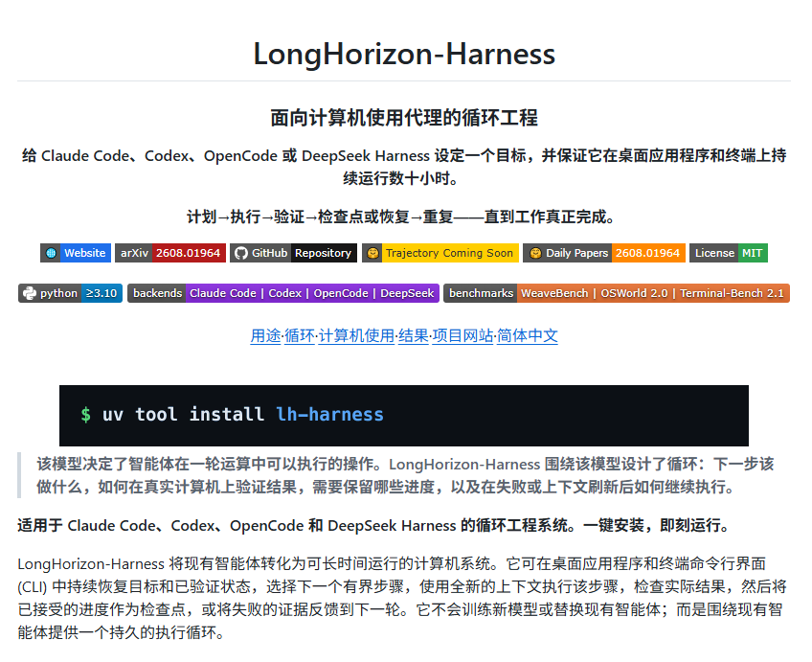Open the GitHub Repository badge
812x662 pixels.
point(293,253)
